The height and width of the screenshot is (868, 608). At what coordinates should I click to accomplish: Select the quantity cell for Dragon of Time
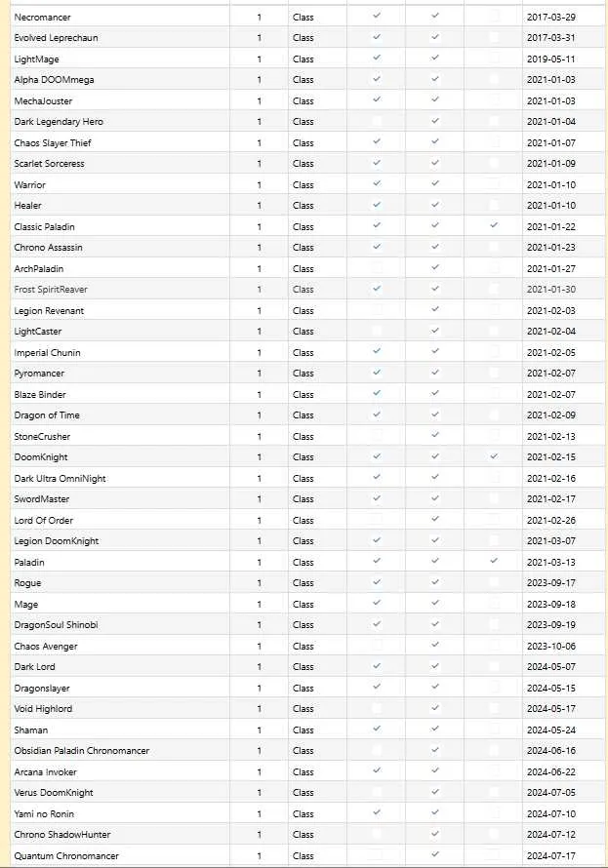click(260, 414)
